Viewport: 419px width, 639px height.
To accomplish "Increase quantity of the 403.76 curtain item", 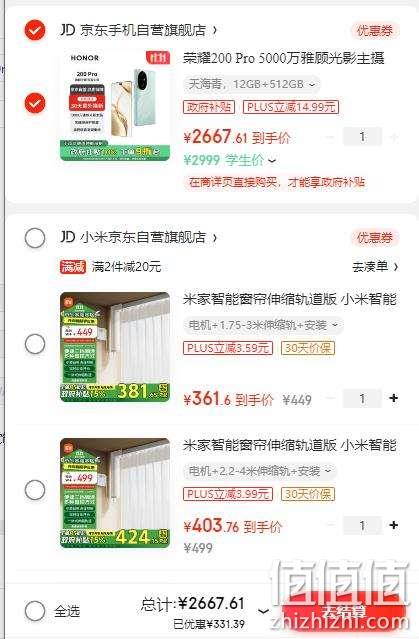I will tap(393, 525).
